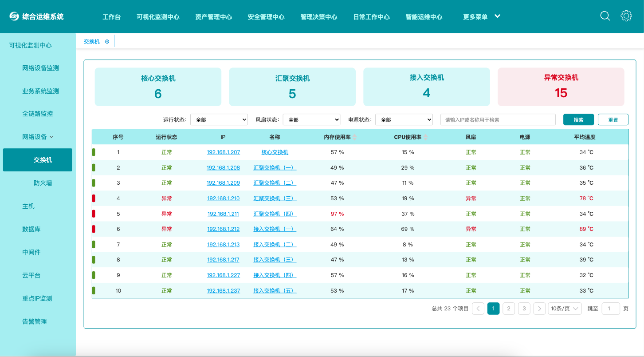Open the 运行状态 filter dropdown
This screenshot has width=644, height=357.
coord(219,120)
